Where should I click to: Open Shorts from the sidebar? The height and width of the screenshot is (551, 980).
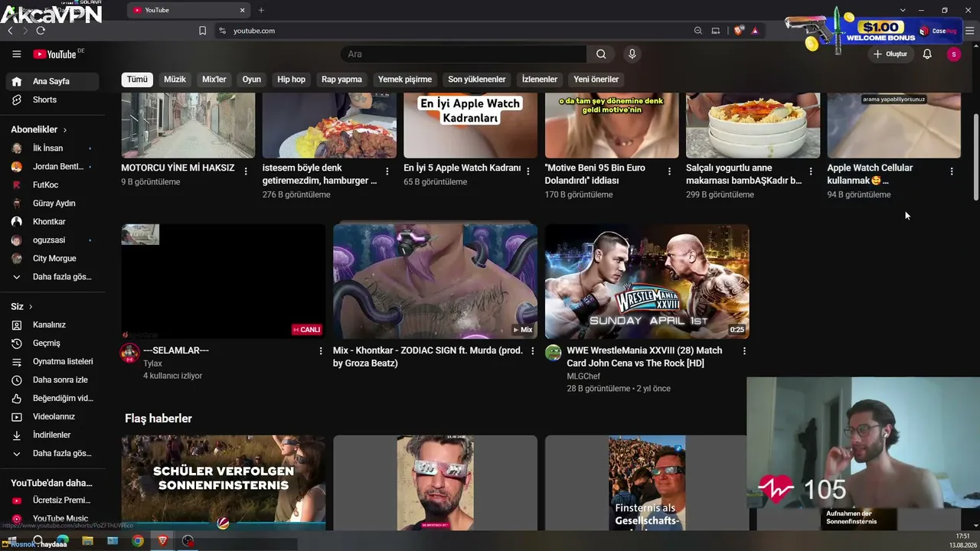(x=51, y=99)
